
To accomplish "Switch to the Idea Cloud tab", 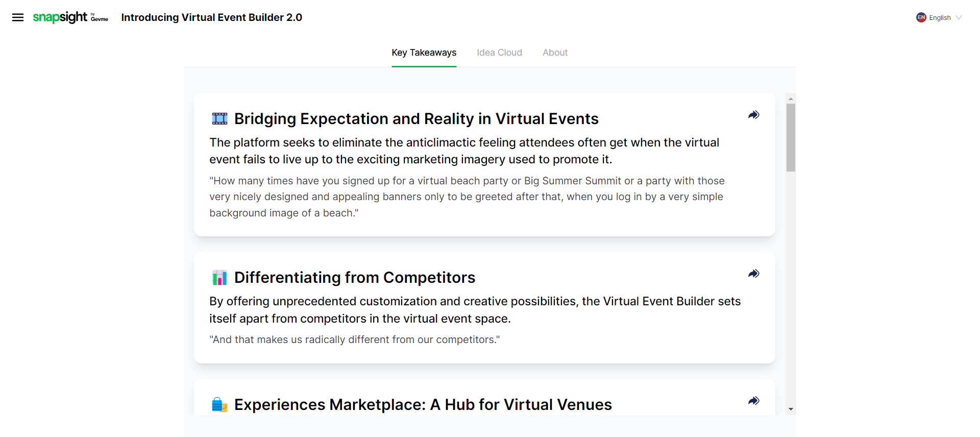I will [499, 53].
